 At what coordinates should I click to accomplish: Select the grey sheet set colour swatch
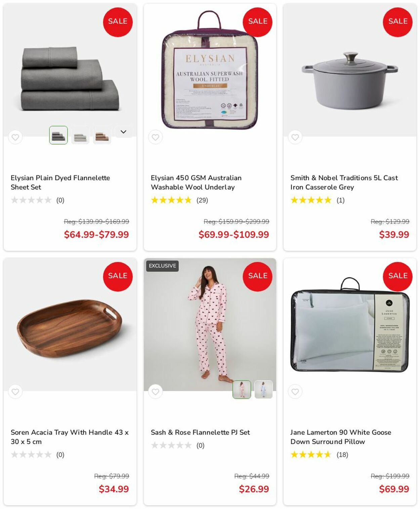pos(58,135)
